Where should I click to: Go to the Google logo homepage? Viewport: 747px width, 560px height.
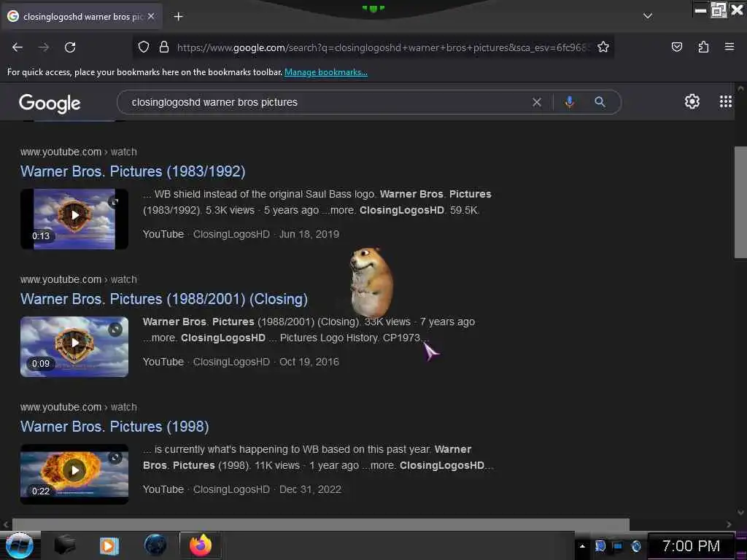[x=50, y=103]
